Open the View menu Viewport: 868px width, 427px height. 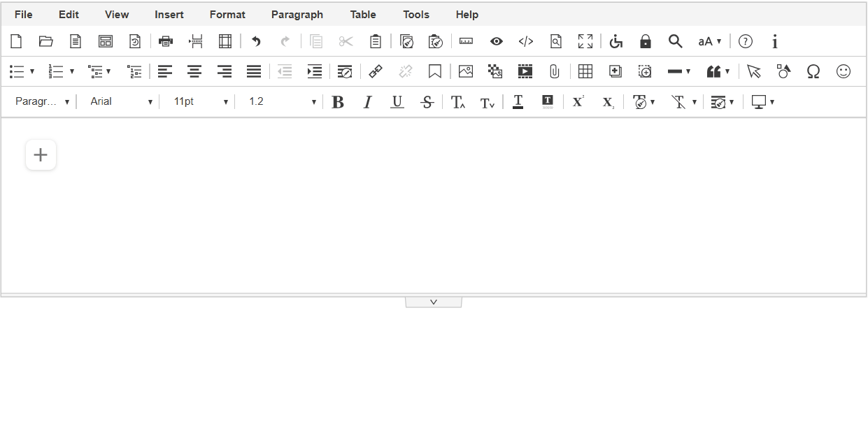click(117, 15)
